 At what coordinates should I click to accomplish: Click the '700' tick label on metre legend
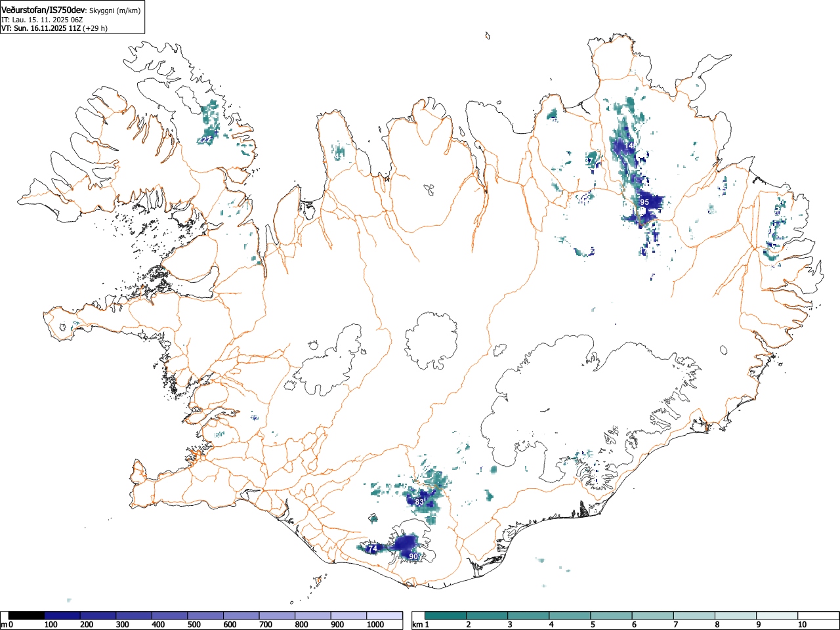265,625
